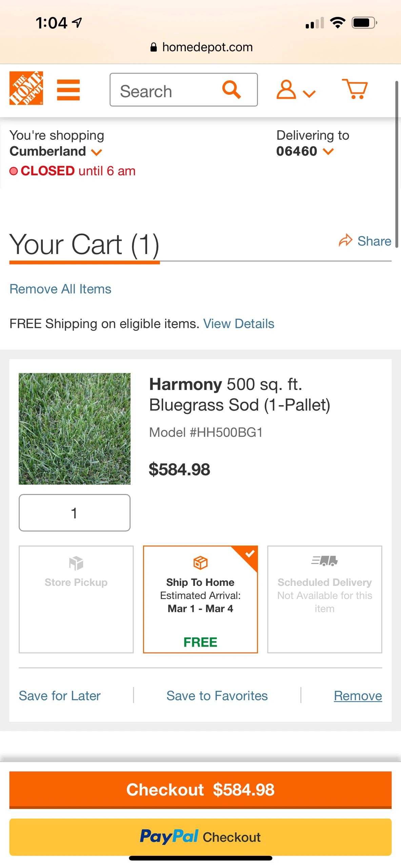Open the hamburger navigation menu
Image resolution: width=401 pixels, height=868 pixels.
click(68, 89)
